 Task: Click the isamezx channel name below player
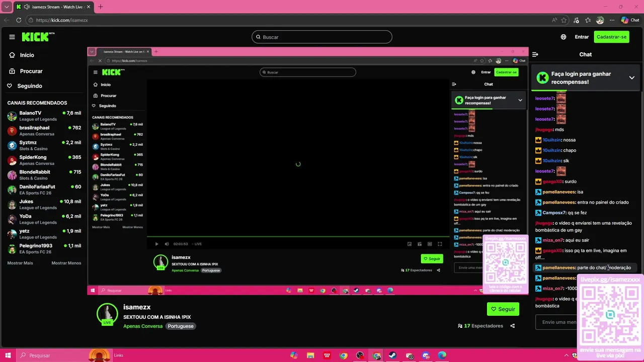click(x=137, y=307)
